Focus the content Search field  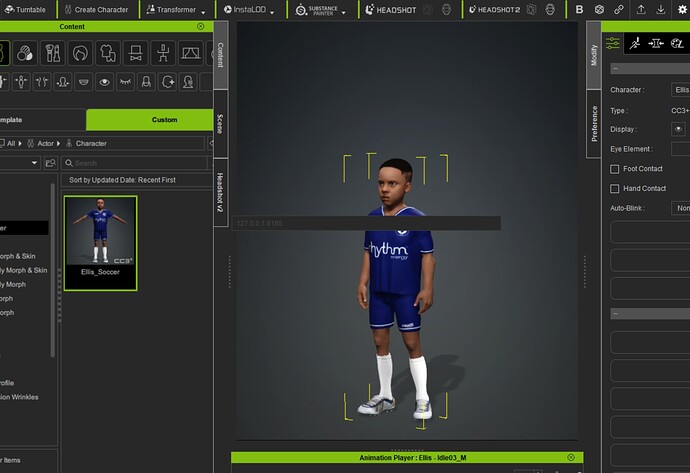click(134, 163)
